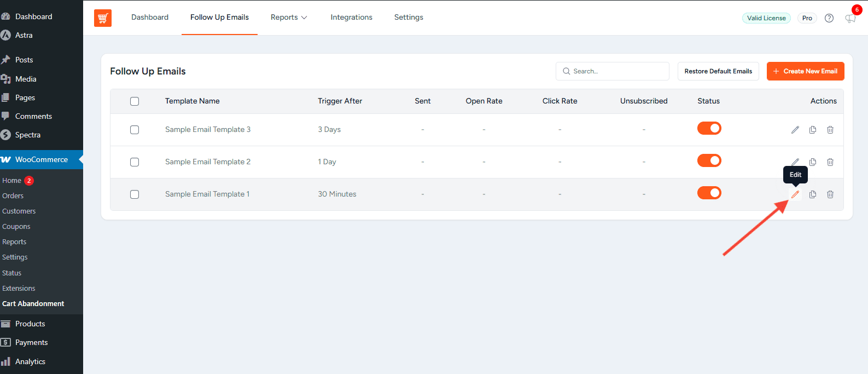Switch to the Integrations tab
Viewport: 868px width, 374px height.
point(351,18)
